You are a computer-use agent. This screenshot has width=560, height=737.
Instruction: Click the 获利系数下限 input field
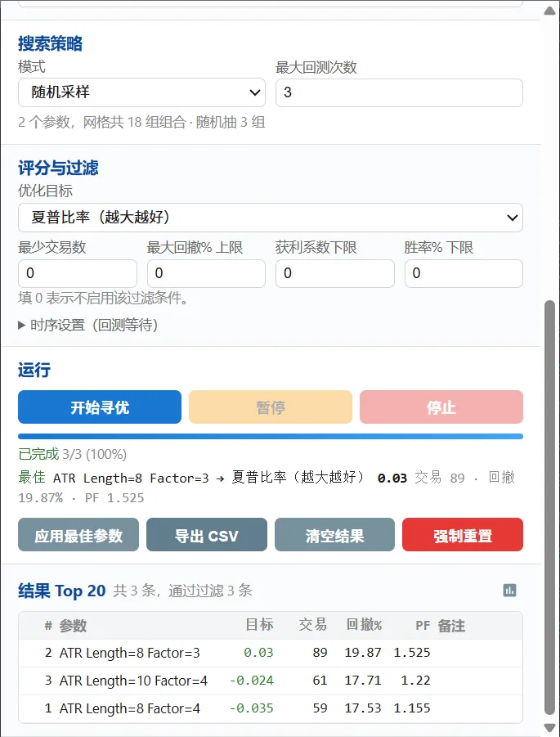pos(335,273)
